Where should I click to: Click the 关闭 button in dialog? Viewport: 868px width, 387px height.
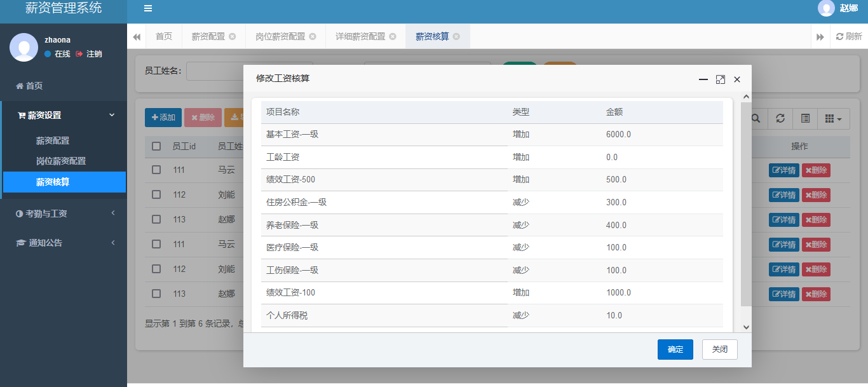[x=719, y=350]
